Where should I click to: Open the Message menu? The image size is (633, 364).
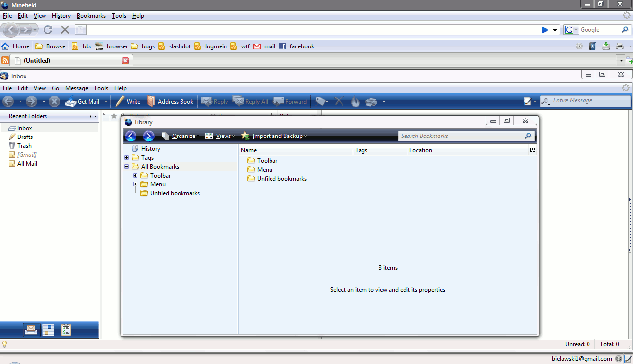[76, 88]
